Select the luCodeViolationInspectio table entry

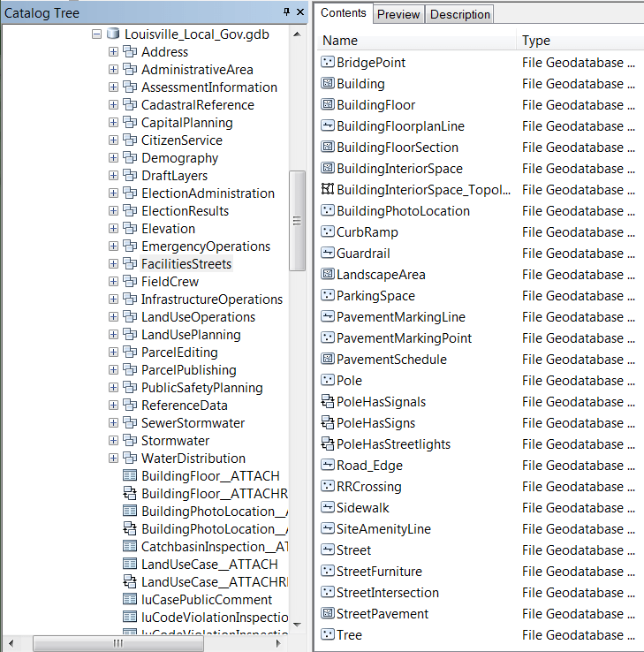215,617
